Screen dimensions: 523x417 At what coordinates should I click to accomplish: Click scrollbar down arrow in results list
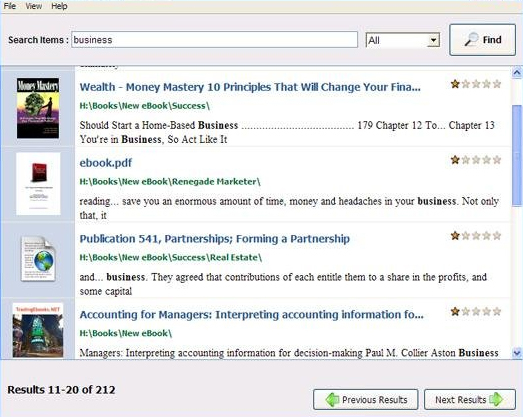pyautogui.click(x=517, y=353)
